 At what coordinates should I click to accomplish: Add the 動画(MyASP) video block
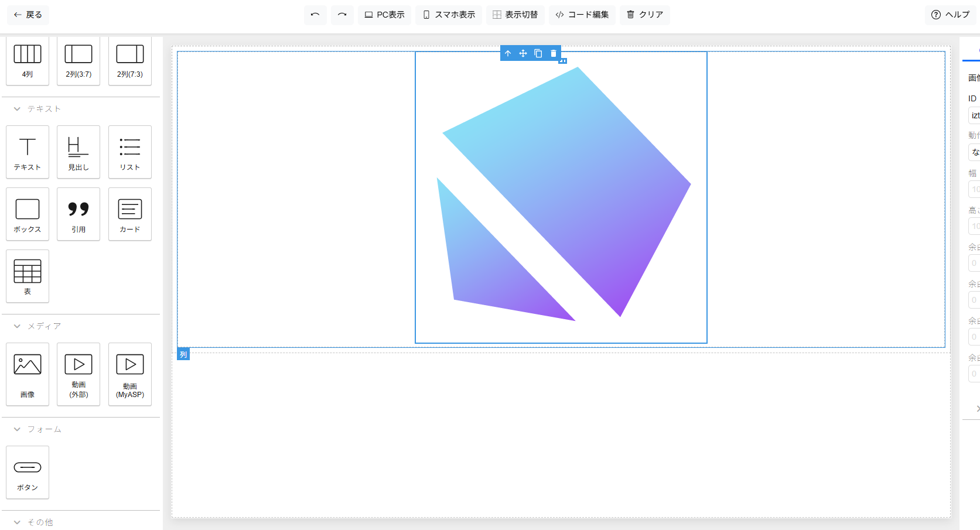(130, 374)
